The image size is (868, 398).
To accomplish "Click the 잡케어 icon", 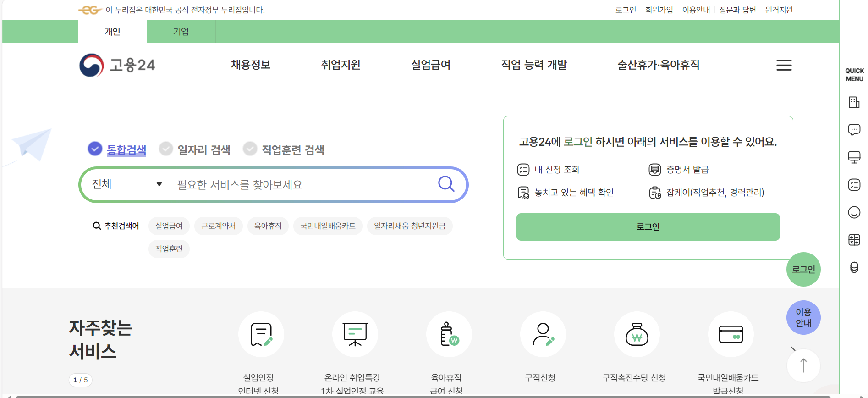I will coord(655,193).
